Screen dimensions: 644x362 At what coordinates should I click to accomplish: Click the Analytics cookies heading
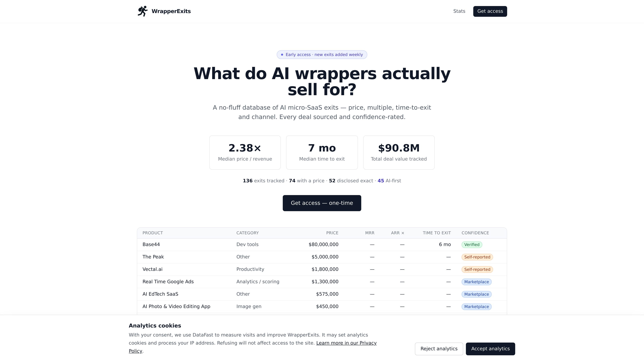point(155,326)
